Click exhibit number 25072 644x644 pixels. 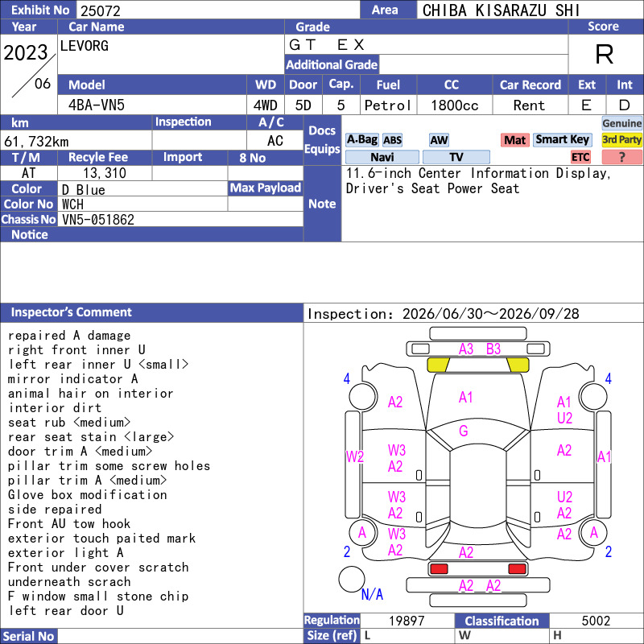(x=101, y=10)
